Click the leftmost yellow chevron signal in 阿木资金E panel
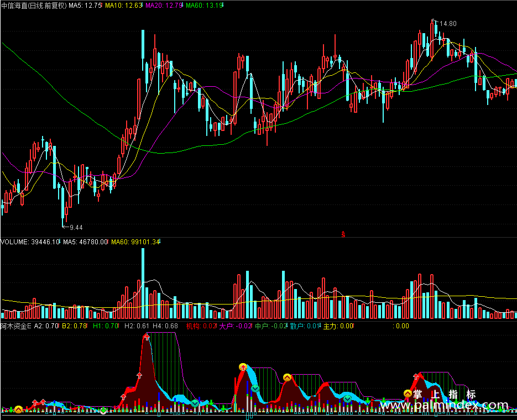 tap(18, 410)
